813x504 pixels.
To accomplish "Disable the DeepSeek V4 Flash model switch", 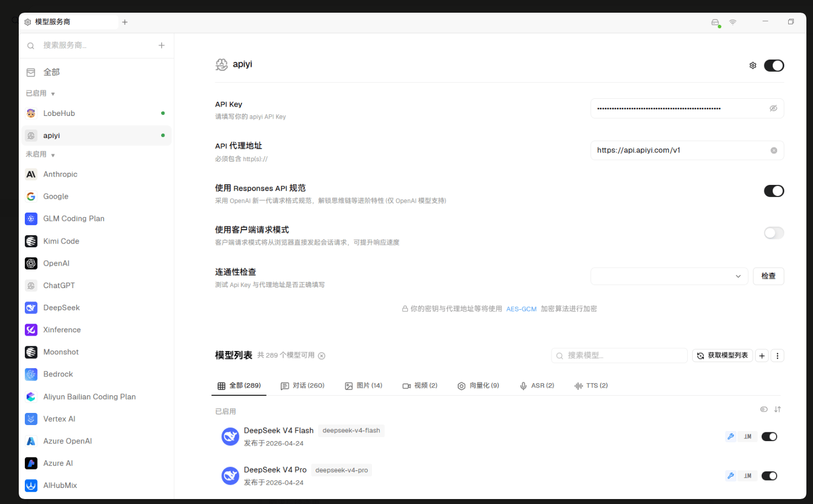I will [769, 437].
